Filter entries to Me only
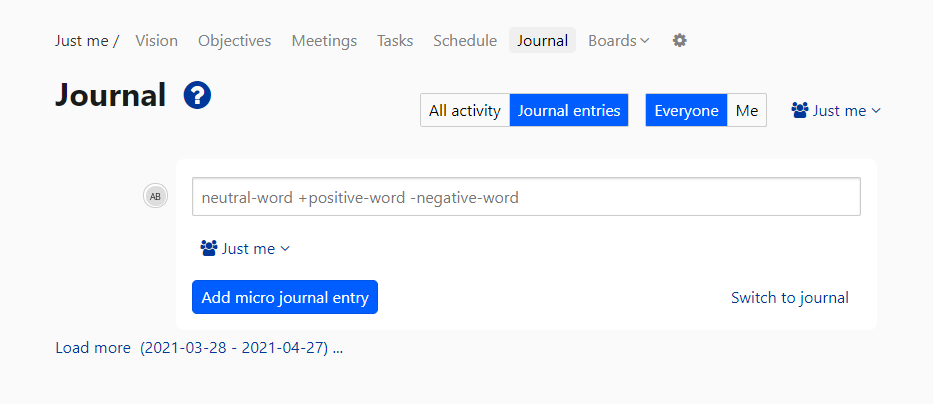The width and height of the screenshot is (933, 404). [x=746, y=111]
